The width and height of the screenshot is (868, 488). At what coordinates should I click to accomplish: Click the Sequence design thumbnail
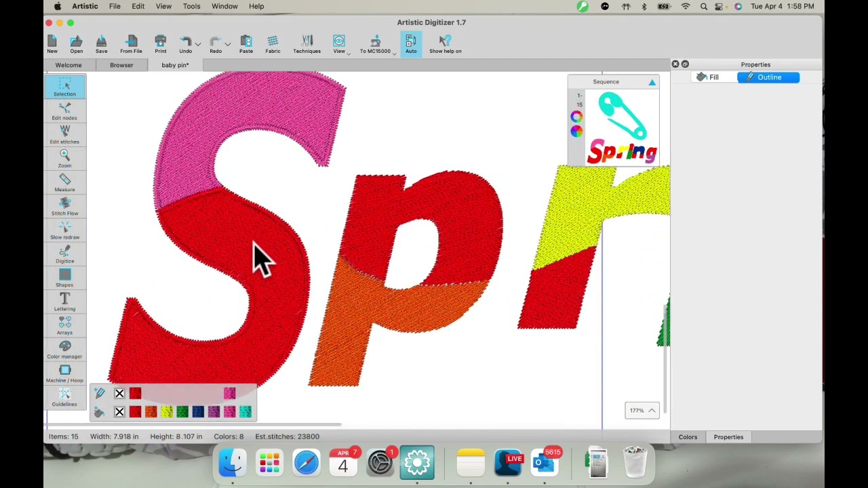coord(622,128)
